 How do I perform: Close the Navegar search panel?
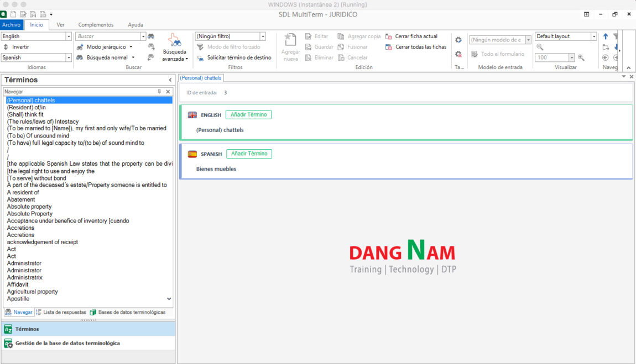pyautogui.click(x=168, y=92)
